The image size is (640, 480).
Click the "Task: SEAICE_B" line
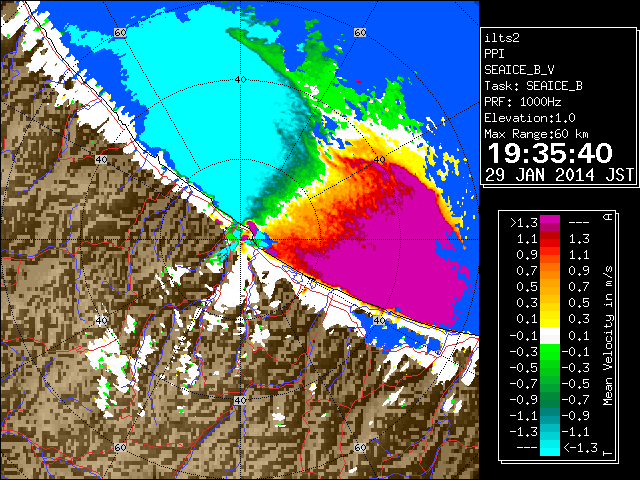pyautogui.click(x=533, y=86)
